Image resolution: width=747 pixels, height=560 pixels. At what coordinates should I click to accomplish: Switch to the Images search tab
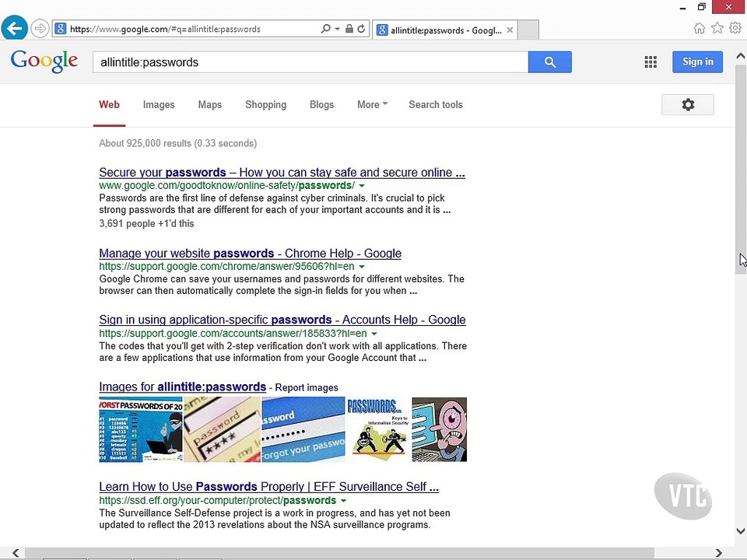159,105
